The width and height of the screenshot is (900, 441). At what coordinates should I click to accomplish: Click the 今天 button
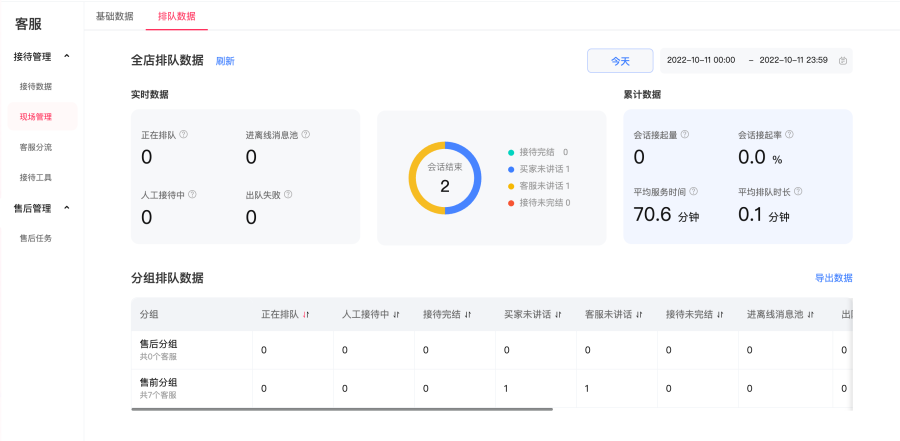point(620,61)
